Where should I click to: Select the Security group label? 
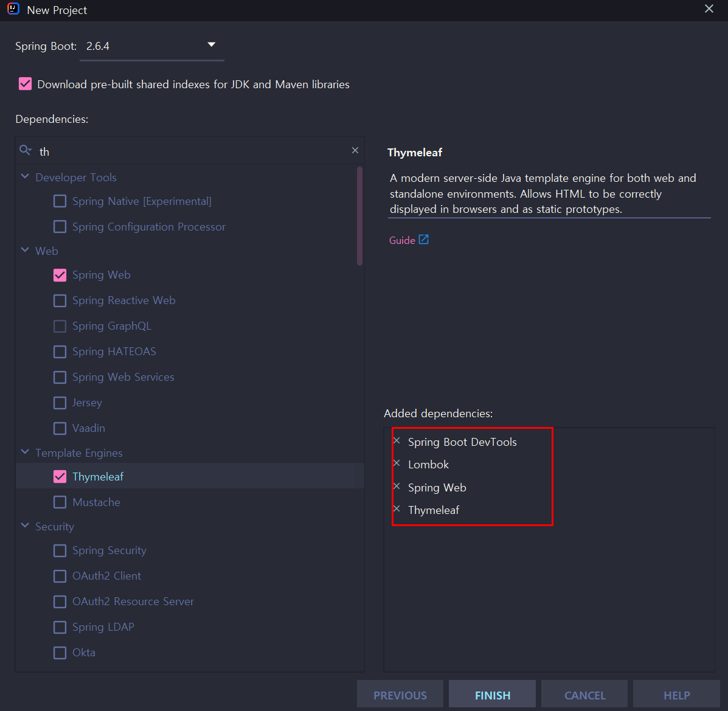click(x=54, y=526)
